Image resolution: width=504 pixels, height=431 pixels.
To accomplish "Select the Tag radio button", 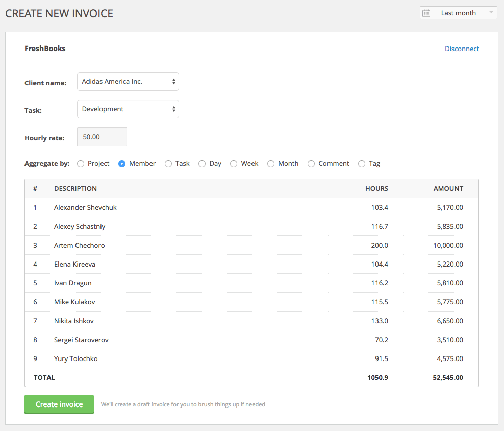I will (x=362, y=164).
